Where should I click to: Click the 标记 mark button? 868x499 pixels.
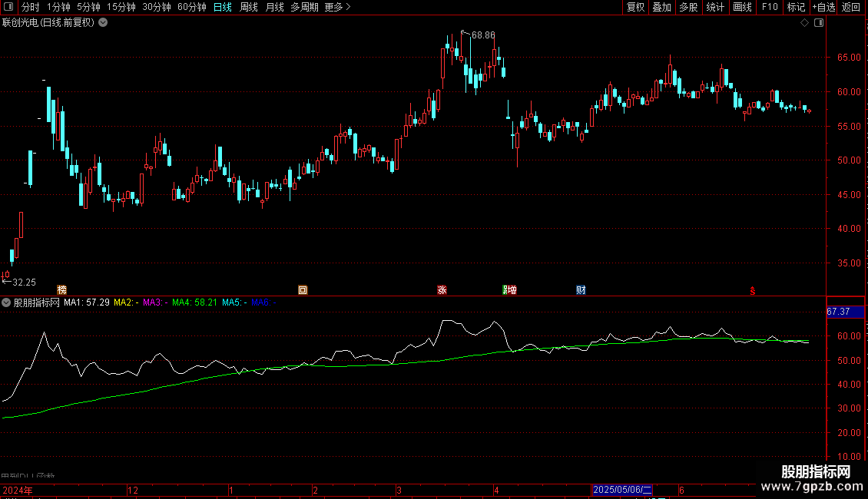(x=796, y=7)
